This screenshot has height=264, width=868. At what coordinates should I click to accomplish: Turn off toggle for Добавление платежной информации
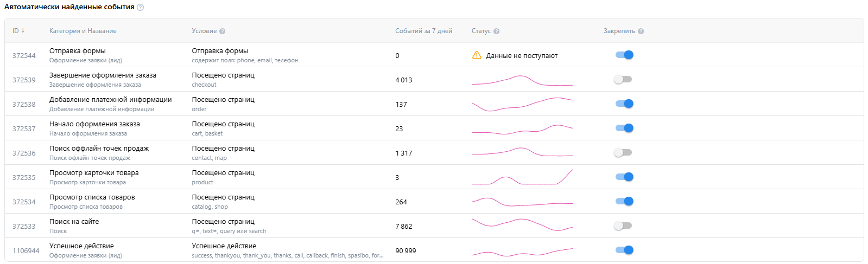[x=624, y=104]
